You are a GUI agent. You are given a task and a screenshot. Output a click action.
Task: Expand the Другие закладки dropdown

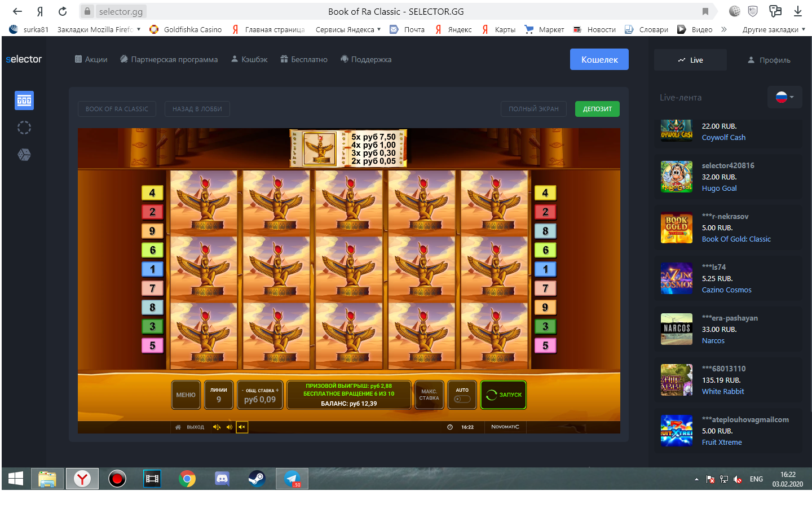click(x=774, y=29)
